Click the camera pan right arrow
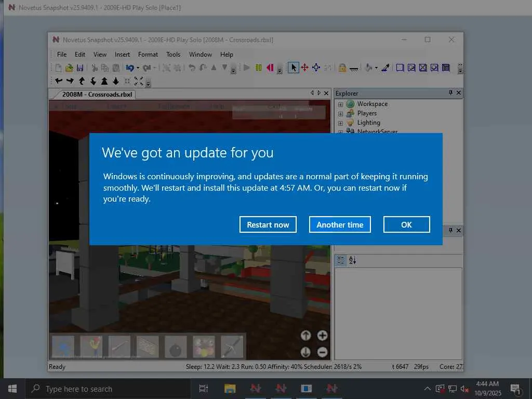Screen dimensions: 532x399 point(70,81)
